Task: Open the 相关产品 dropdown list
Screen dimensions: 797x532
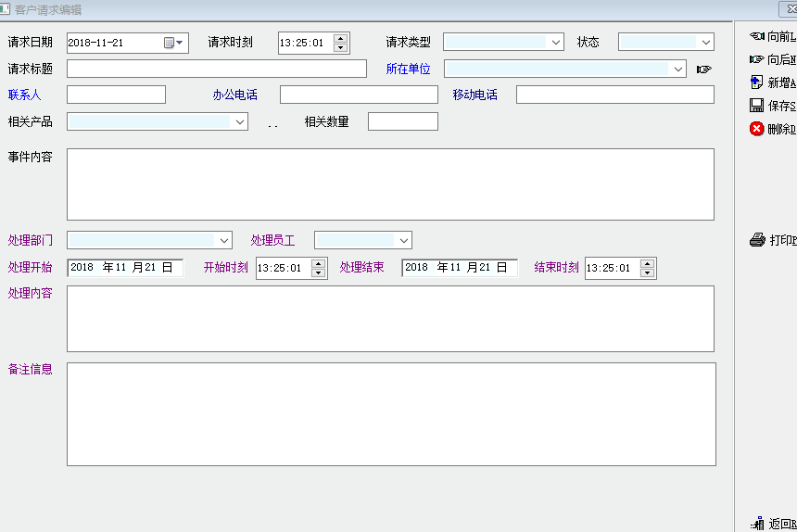Action: 239,121
